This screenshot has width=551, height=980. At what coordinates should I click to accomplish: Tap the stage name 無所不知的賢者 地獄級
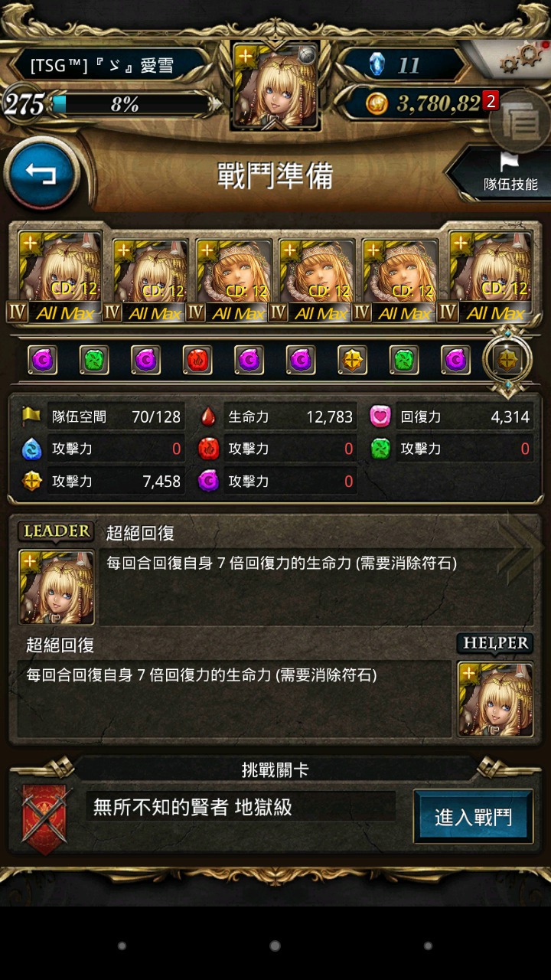click(x=193, y=807)
